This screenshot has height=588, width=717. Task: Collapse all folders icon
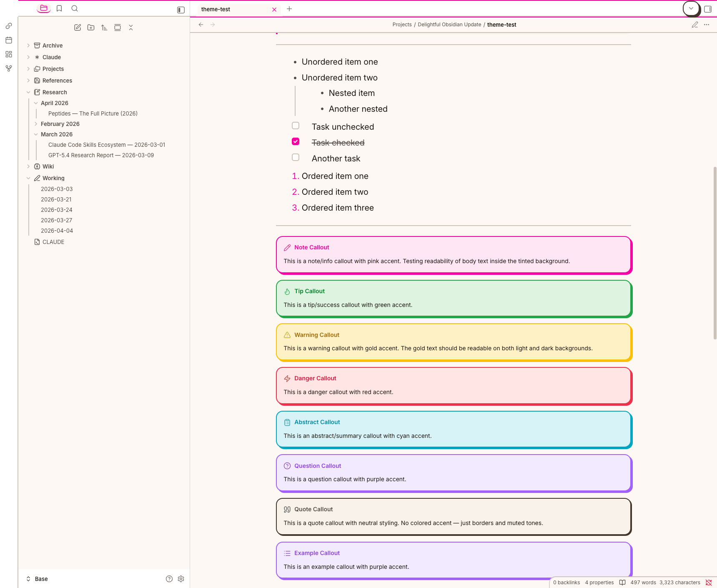131,28
